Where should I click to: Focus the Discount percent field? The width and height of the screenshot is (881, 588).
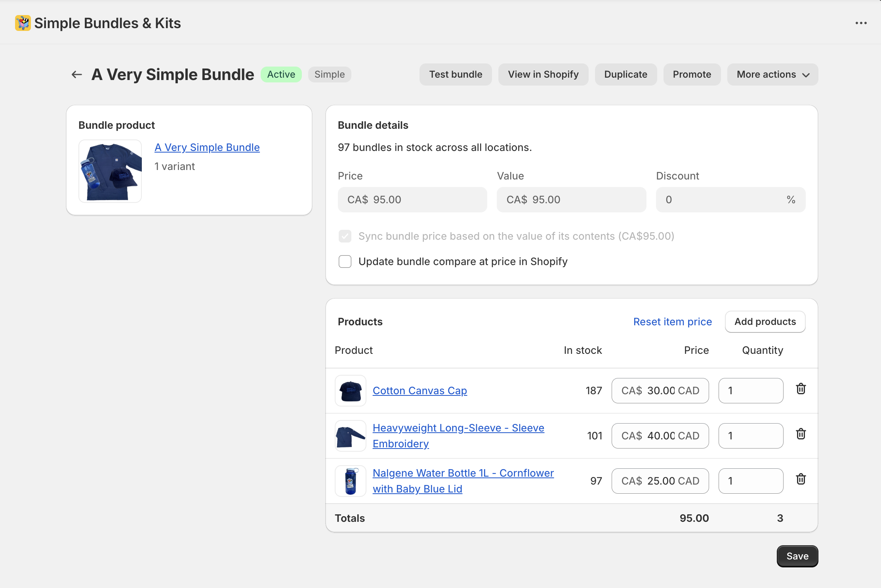click(730, 200)
